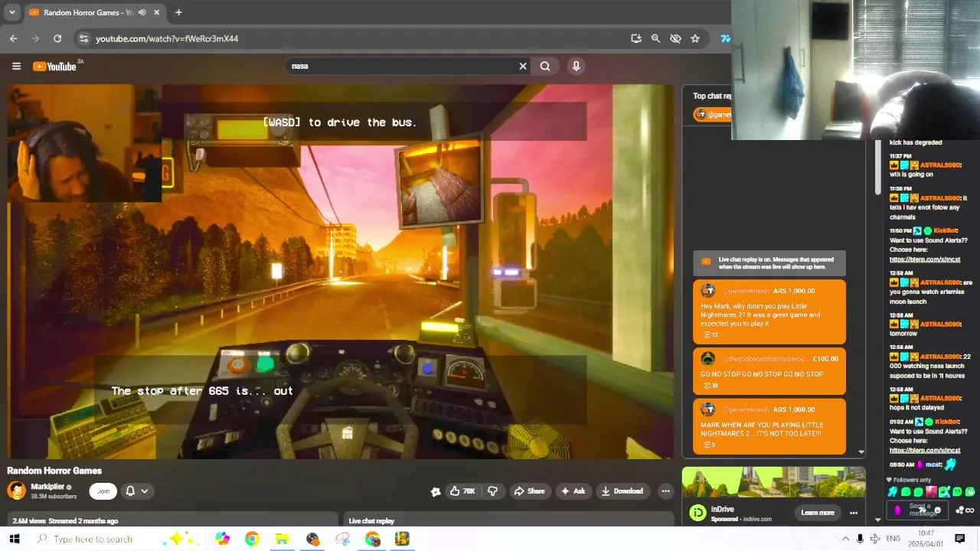Jump to newest chat with down arrow
Screen dimensions: 980x551
pos(861,452)
